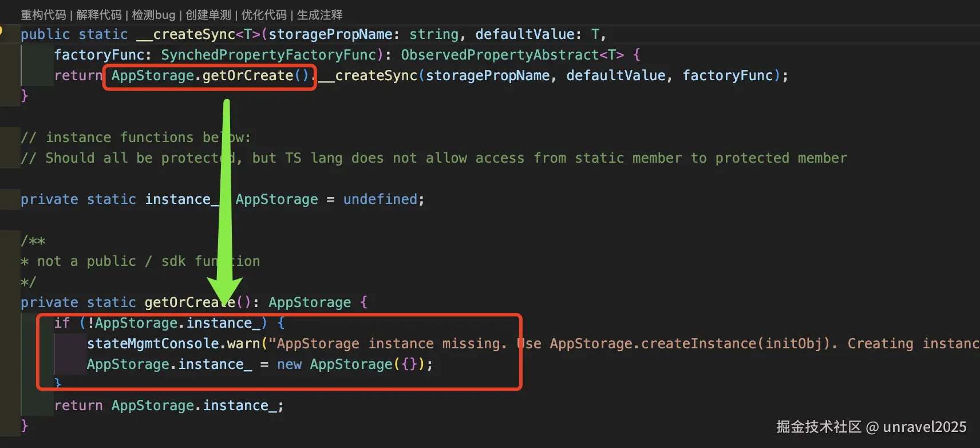Click the "instance functions below" comment line
This screenshot has width=980, height=448.
coord(135,137)
